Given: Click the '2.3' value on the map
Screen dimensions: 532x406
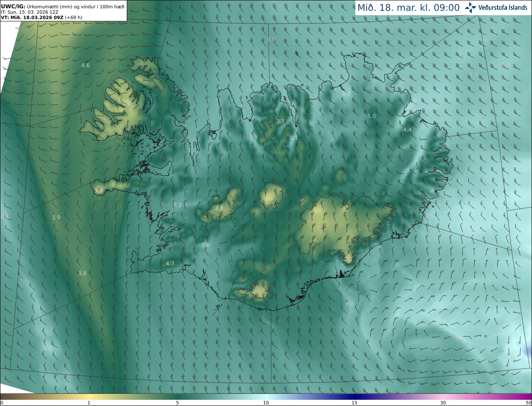Looking at the screenshot, I should click(x=348, y=259).
